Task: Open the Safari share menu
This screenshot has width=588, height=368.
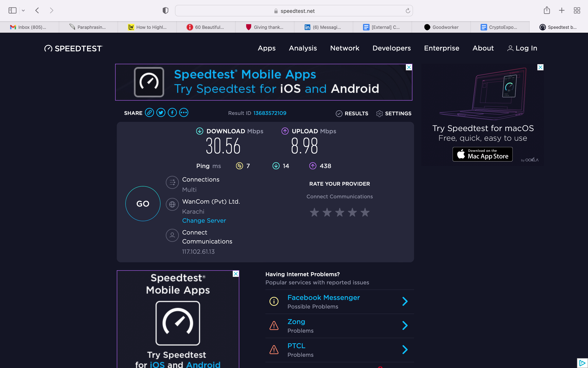Action: (547, 10)
